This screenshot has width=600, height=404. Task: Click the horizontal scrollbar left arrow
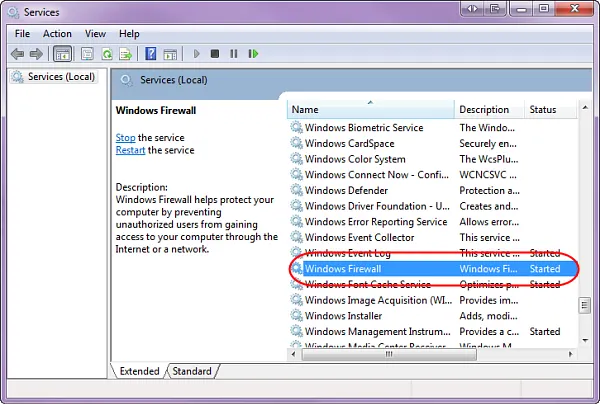coord(293,354)
